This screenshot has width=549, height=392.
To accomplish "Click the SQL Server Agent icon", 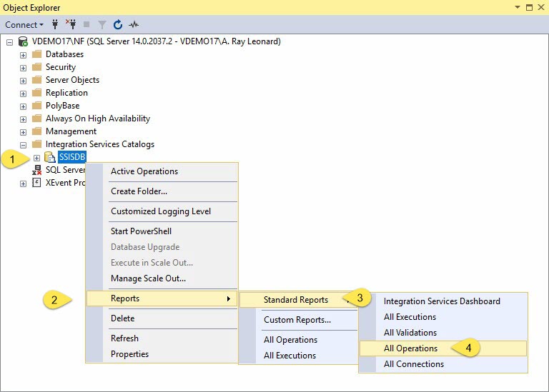I will point(36,170).
